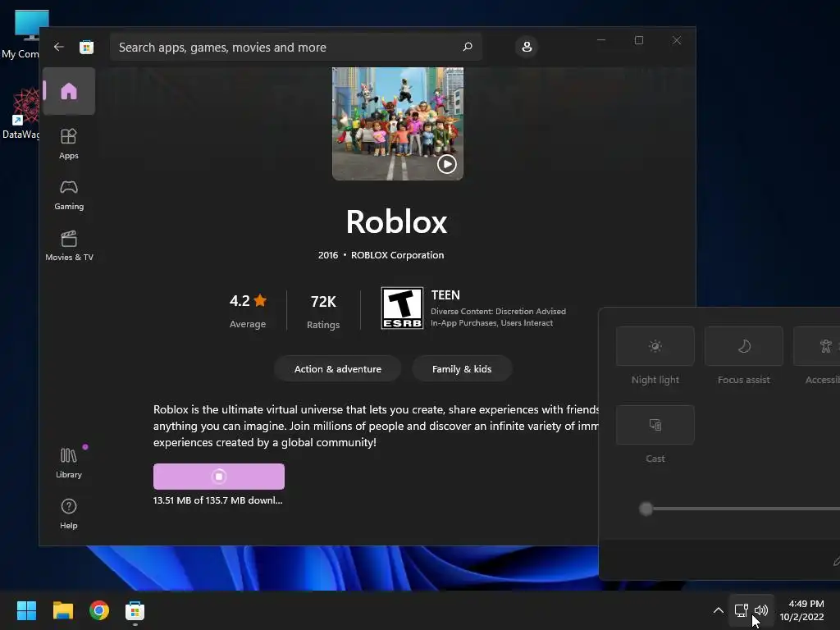Screen dimensions: 840x630
Task: Toggle the Cast quick setting
Action: pos(655,425)
